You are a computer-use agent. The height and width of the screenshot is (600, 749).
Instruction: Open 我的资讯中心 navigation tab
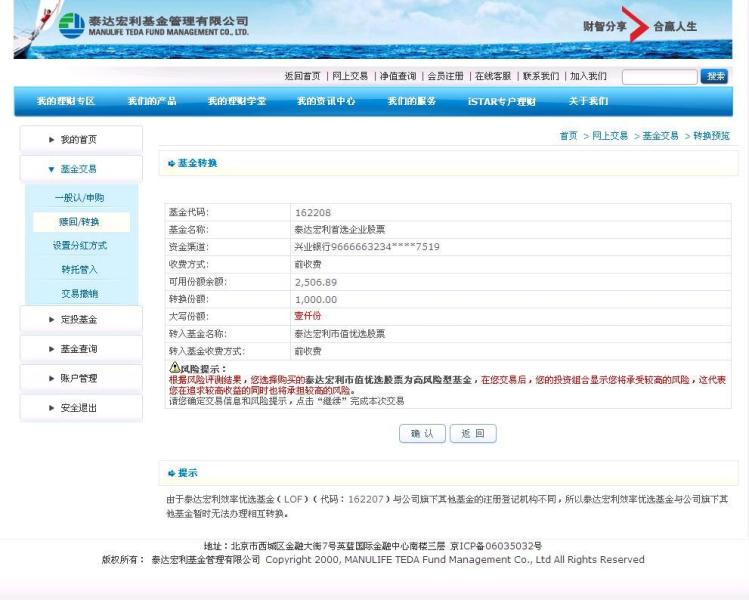click(x=326, y=101)
